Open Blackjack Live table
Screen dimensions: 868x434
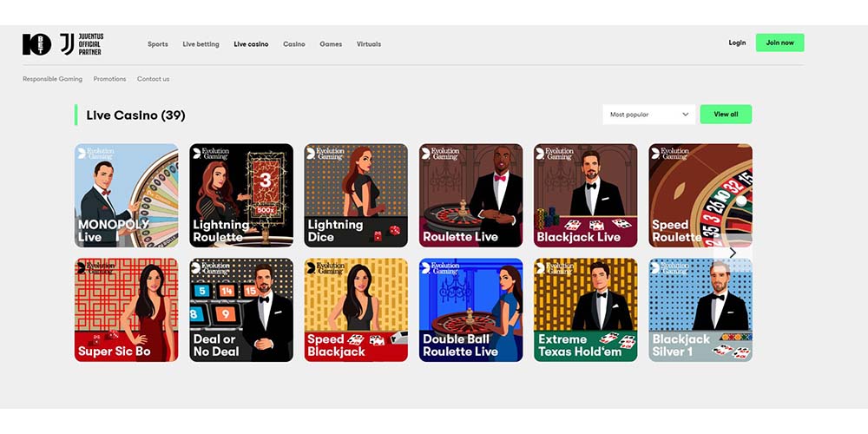click(x=585, y=195)
